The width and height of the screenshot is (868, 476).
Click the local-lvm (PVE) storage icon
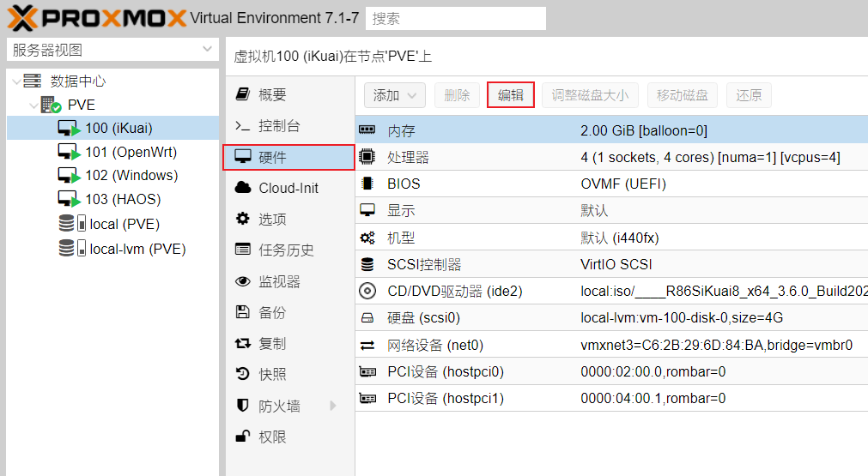click(72, 248)
